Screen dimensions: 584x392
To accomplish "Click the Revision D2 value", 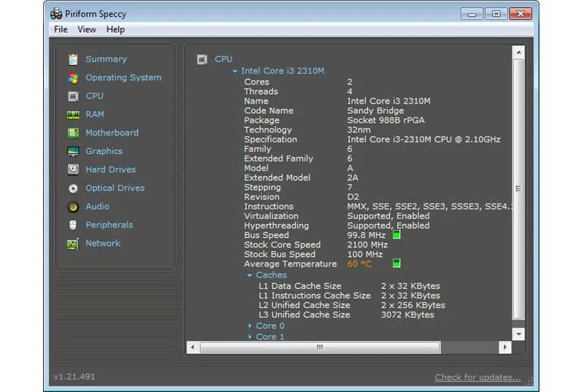I will 353,196.
